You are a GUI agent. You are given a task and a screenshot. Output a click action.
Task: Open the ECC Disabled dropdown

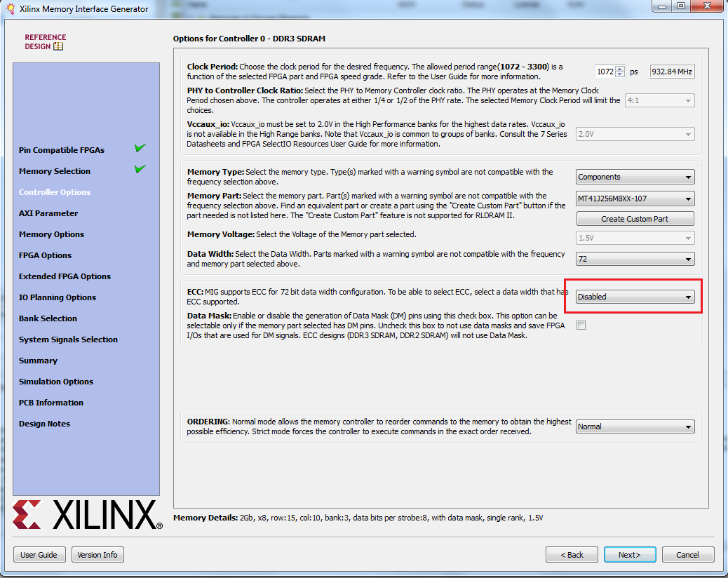(x=635, y=297)
